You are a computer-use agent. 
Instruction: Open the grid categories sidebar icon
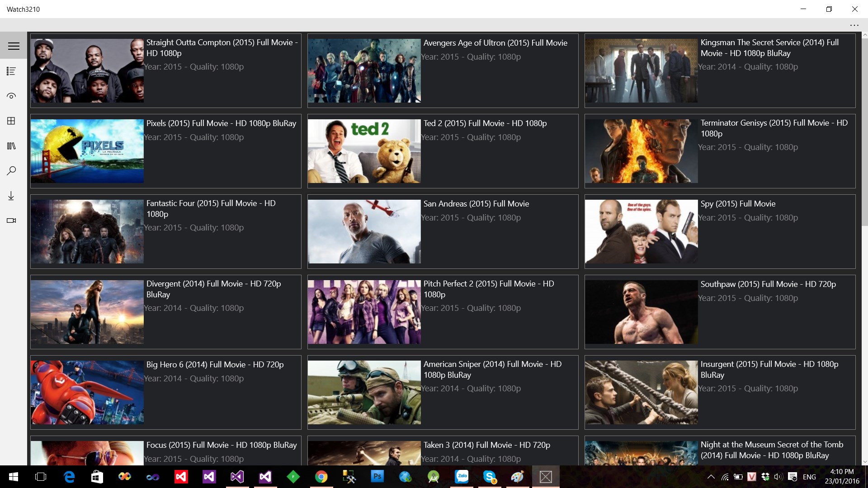point(11,121)
